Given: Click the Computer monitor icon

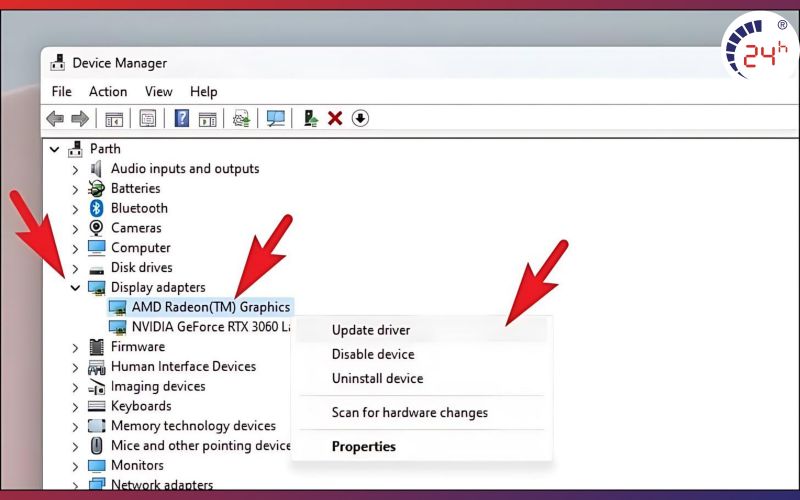Looking at the screenshot, I should (x=96, y=247).
